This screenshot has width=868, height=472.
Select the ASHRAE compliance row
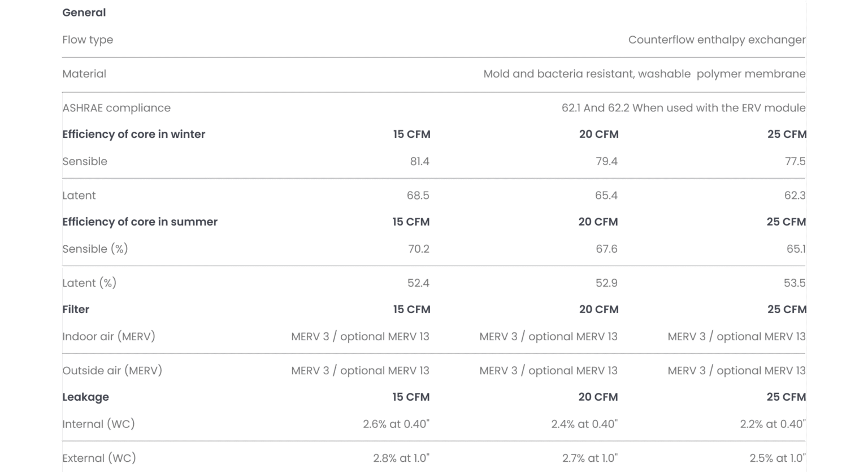(116, 107)
